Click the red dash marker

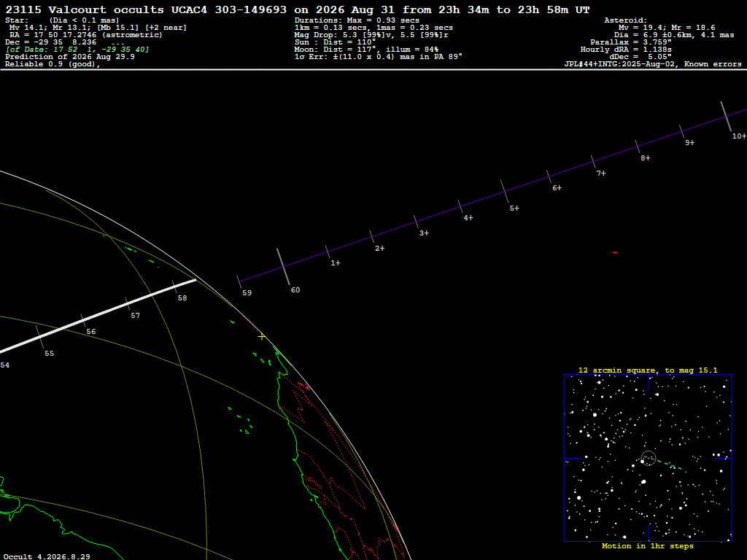click(x=614, y=252)
